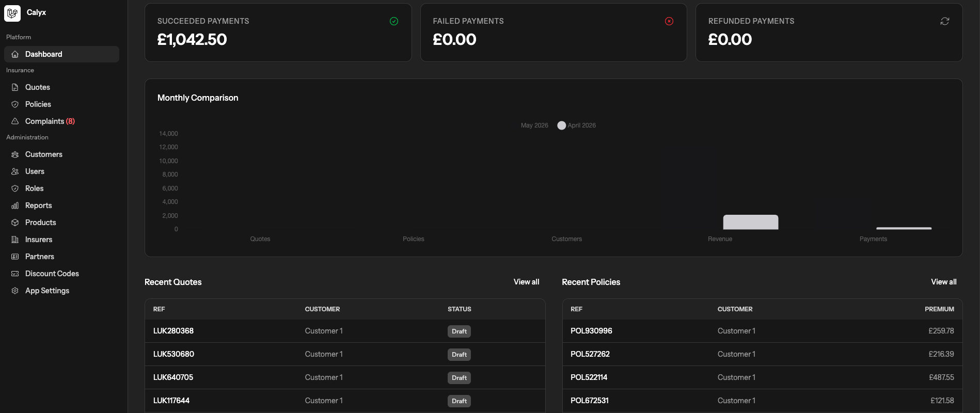Viewport: 980px width, 413px height.
Task: Open quote LUK280368
Action: click(x=173, y=331)
